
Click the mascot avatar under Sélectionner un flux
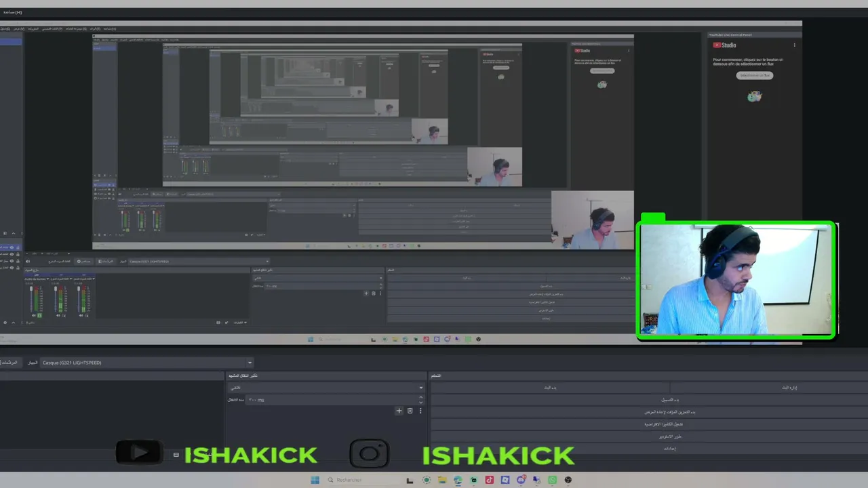coord(754,96)
